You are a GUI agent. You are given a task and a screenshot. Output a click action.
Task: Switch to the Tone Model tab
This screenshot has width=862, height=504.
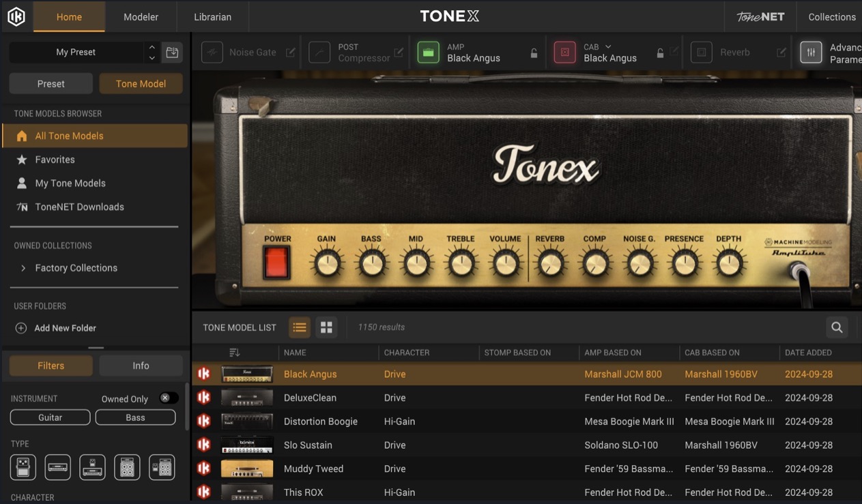coord(141,83)
